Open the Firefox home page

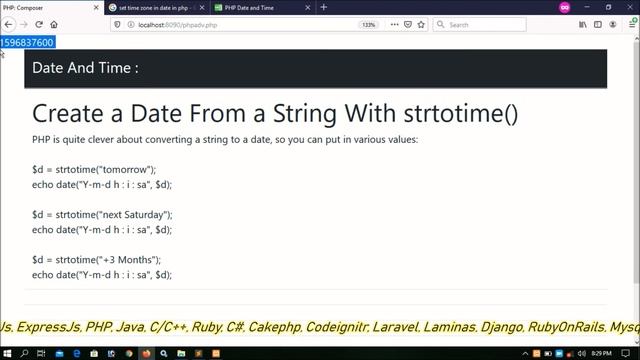[54, 24]
